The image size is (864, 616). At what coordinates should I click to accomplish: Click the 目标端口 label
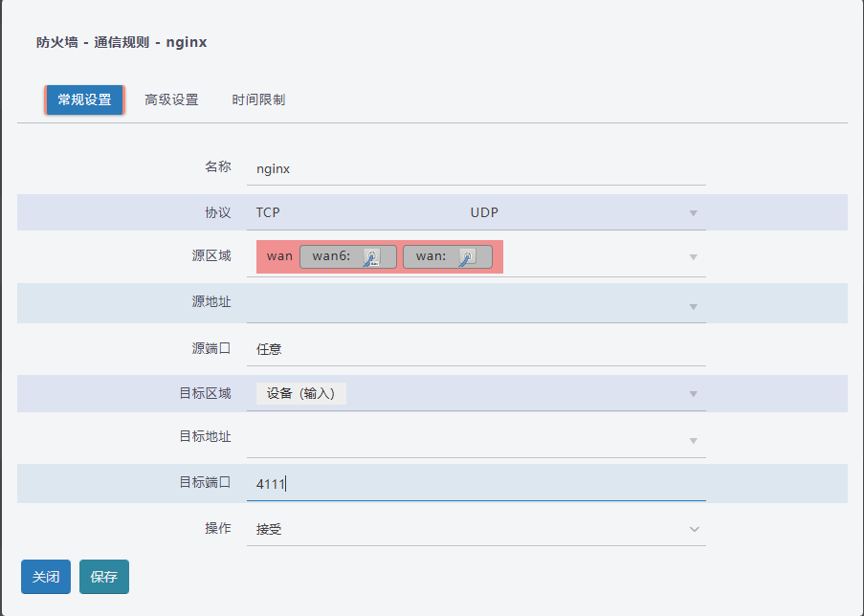pyautogui.click(x=205, y=482)
